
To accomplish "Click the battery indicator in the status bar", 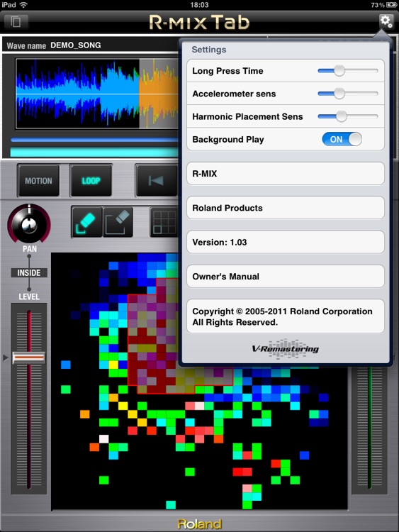I will 391,5.
